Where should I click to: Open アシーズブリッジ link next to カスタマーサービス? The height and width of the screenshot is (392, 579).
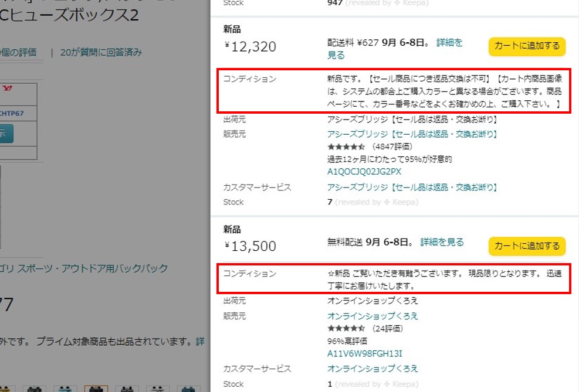click(x=412, y=188)
